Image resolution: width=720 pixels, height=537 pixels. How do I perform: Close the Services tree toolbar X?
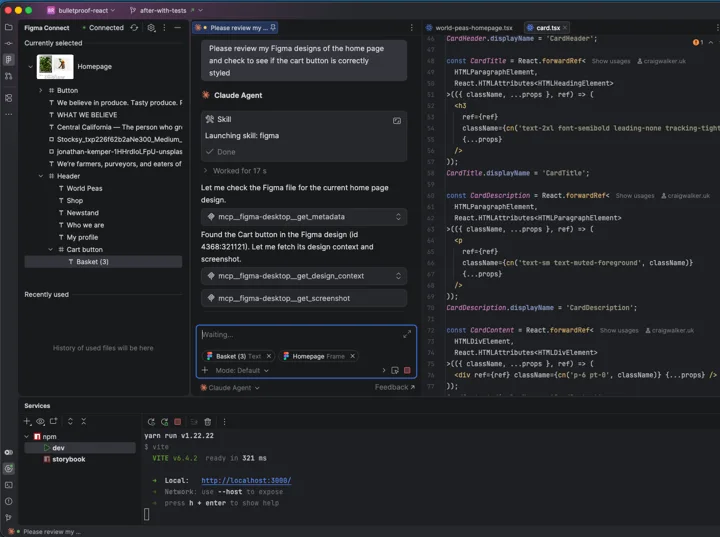tap(84, 421)
